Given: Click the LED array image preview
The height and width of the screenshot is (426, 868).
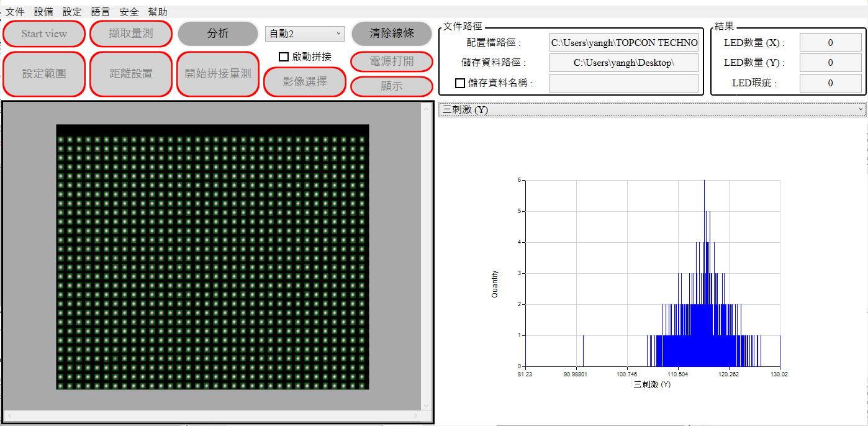Looking at the screenshot, I should pyautogui.click(x=212, y=256).
